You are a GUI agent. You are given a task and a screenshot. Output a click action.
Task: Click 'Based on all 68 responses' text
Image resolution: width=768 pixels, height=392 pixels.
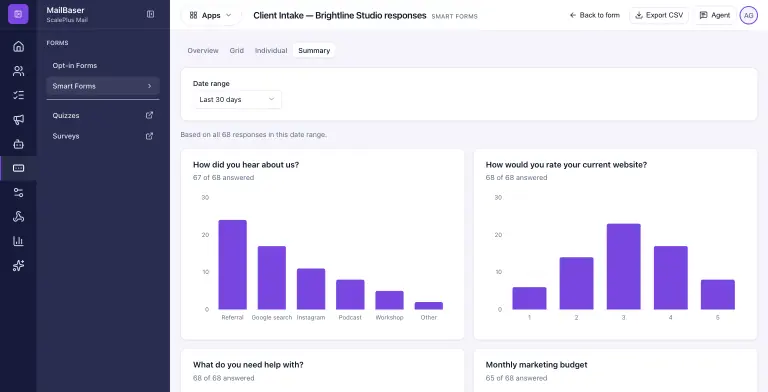[254, 134]
